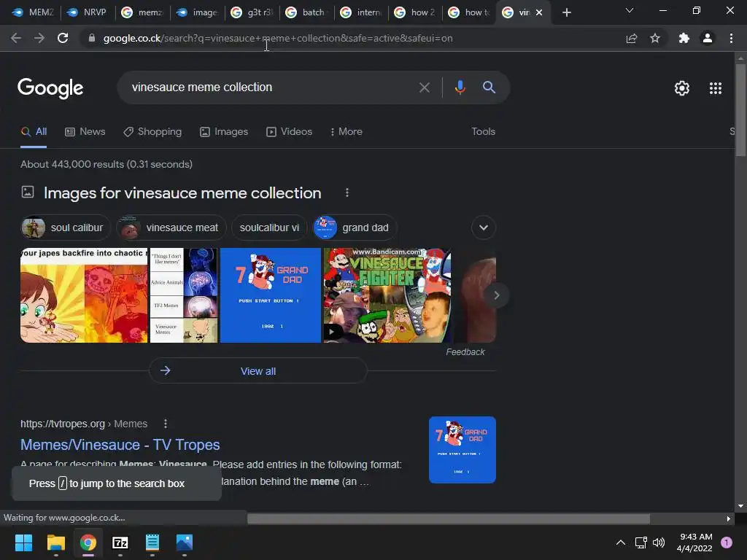Image resolution: width=747 pixels, height=560 pixels.
Task: Select the Videos search filter
Action: [289, 131]
